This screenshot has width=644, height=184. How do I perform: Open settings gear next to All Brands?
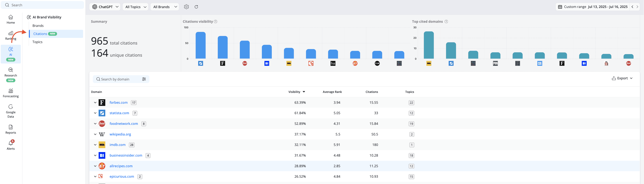(x=186, y=7)
